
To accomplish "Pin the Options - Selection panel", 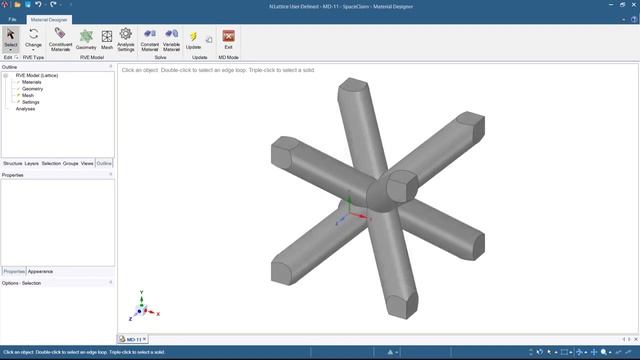I will (x=111, y=282).
